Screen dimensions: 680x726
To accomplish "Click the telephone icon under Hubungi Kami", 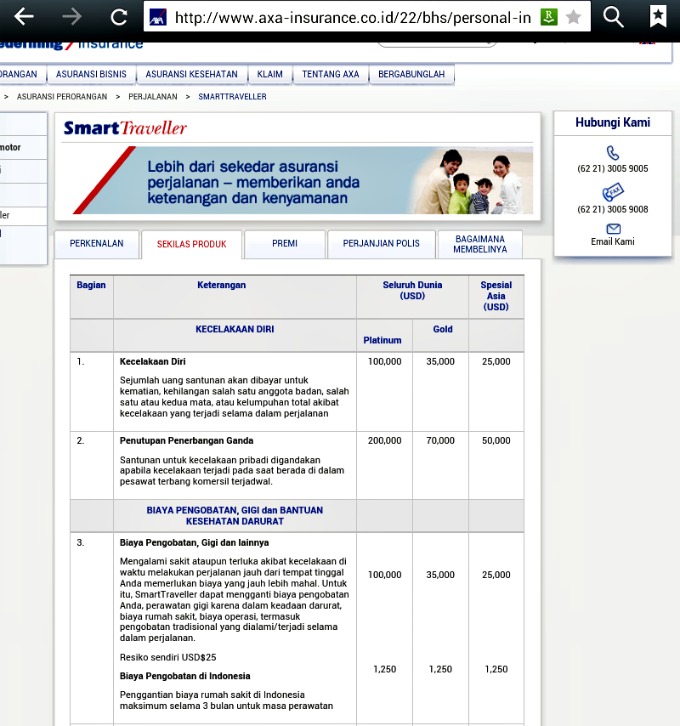I will (x=613, y=153).
